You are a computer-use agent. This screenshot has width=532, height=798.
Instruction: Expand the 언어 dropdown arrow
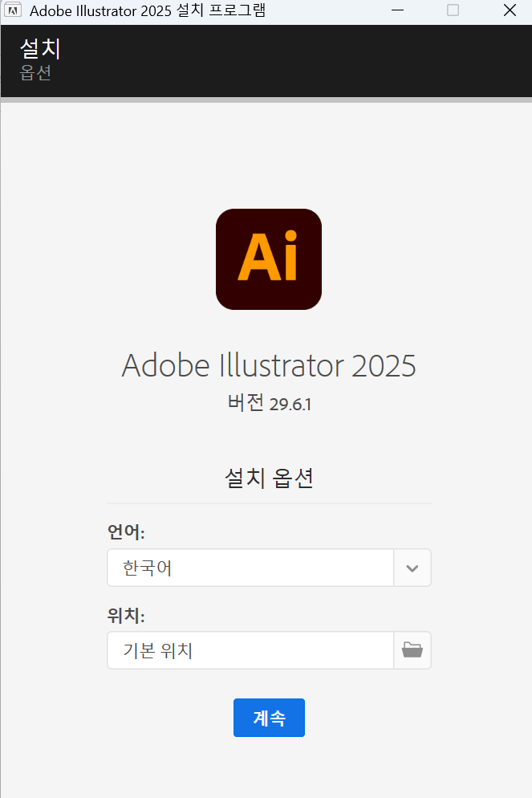click(412, 568)
